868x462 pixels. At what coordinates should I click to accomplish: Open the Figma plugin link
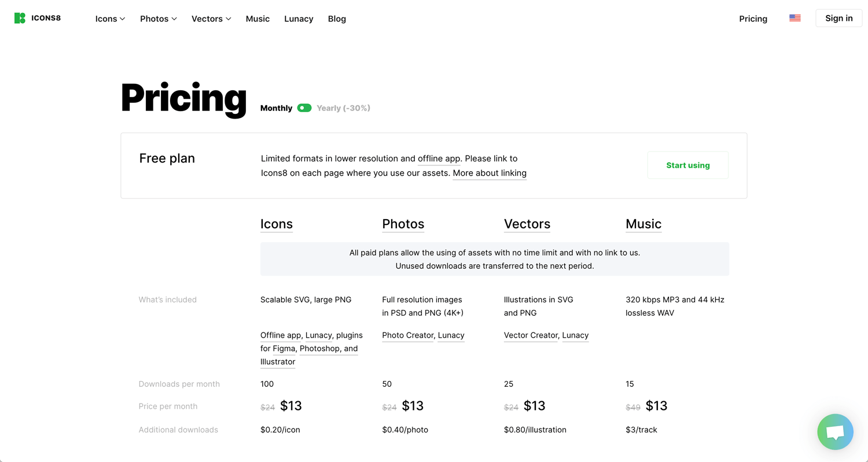pyautogui.click(x=284, y=349)
